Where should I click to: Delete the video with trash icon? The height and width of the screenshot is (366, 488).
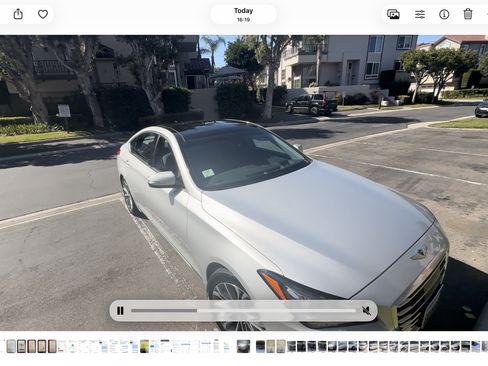click(468, 14)
